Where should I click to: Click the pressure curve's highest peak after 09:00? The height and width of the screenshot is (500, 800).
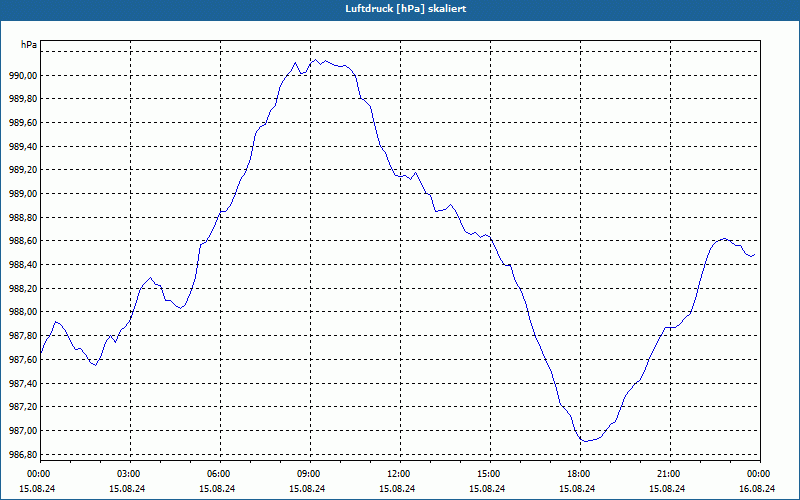(315, 60)
